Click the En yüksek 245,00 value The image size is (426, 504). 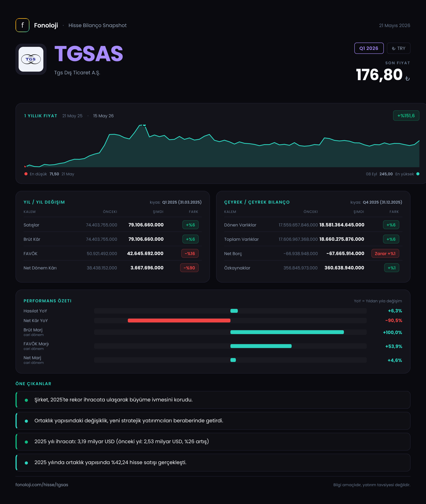point(386,174)
